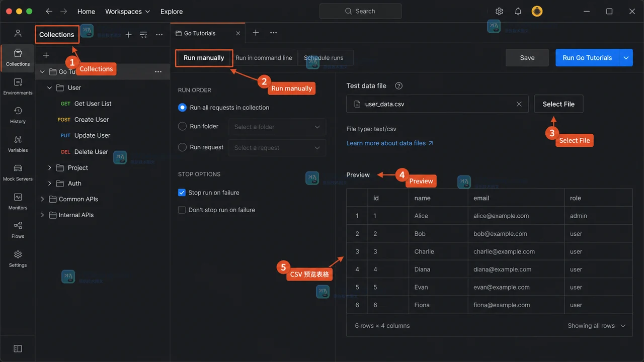Expand the Auth folder
The width and height of the screenshot is (644, 362).
pos(49,184)
